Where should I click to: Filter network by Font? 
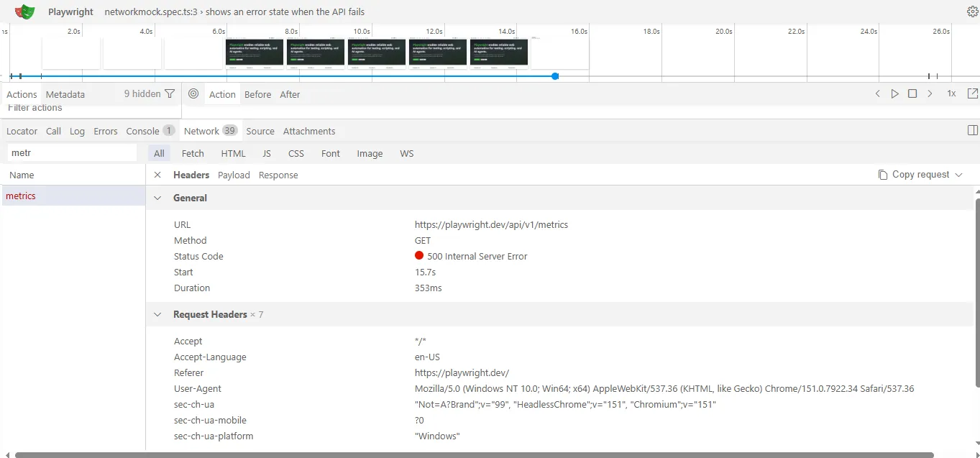tap(331, 153)
